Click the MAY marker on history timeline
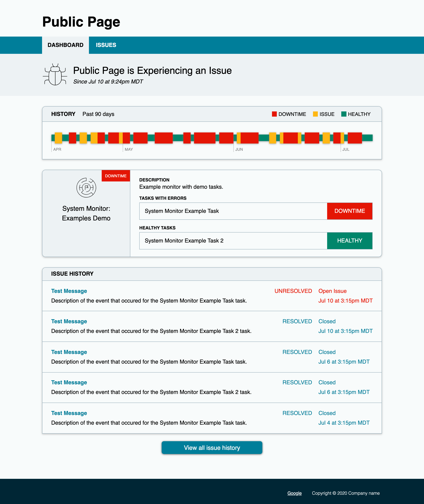Viewport: 424px width, 504px height. (x=129, y=149)
